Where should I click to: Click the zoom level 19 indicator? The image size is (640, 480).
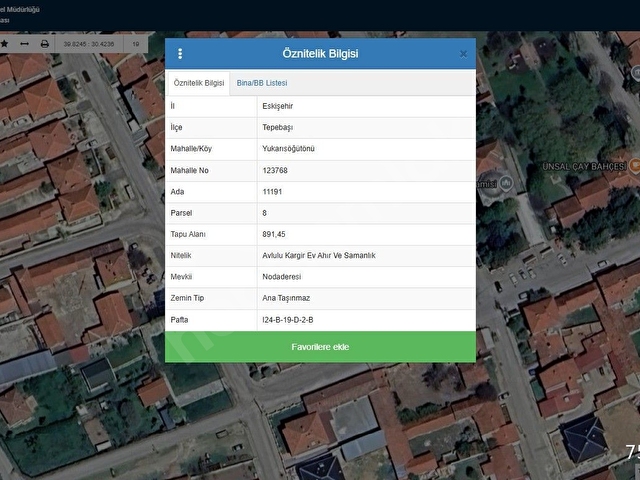tap(136, 44)
